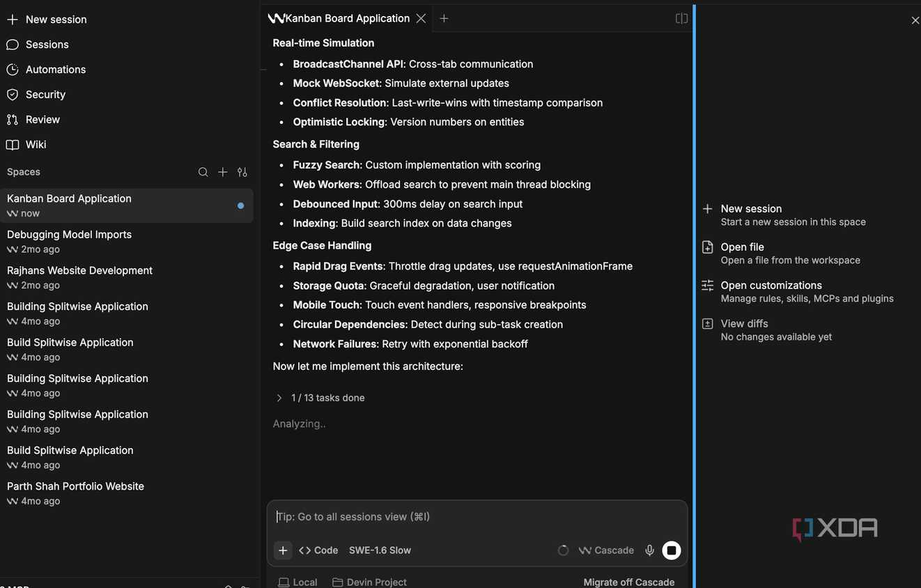Click the plus button in the composer

[x=283, y=550]
